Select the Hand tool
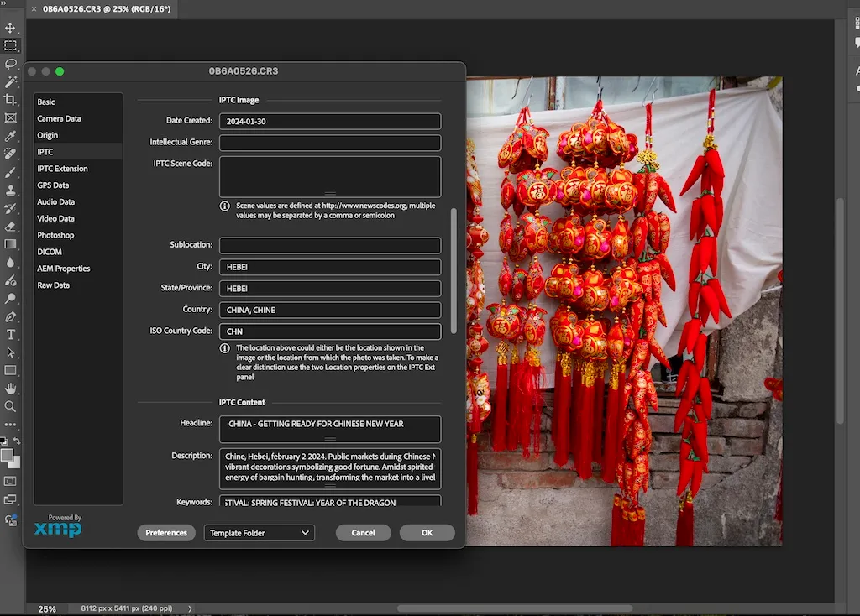The height and width of the screenshot is (616, 860). [10, 389]
